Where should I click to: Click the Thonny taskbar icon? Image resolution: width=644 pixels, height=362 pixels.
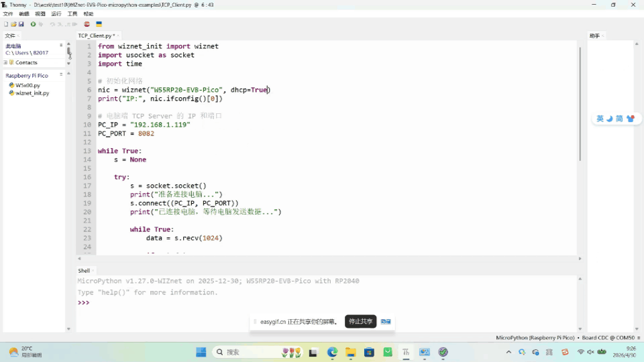point(406,352)
